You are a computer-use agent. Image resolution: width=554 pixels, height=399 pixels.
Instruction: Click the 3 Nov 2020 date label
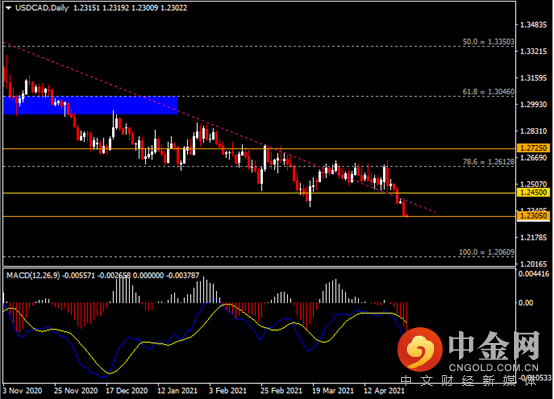(x=22, y=391)
